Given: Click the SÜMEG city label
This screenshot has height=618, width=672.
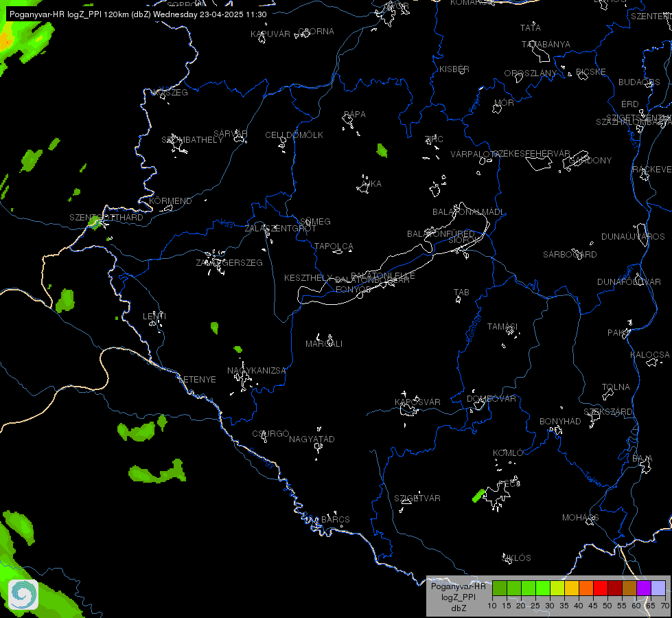Looking at the screenshot, I should pyautogui.click(x=316, y=222).
